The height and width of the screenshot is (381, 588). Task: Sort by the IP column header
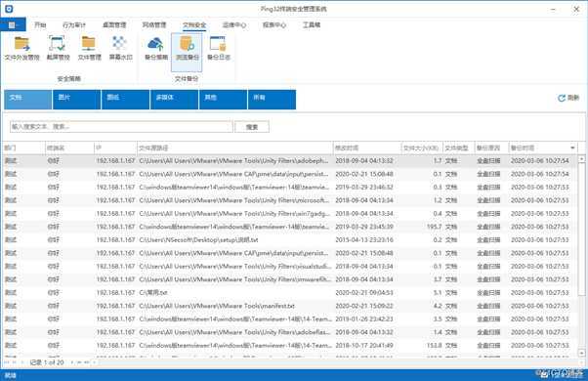pyautogui.click(x=115, y=148)
